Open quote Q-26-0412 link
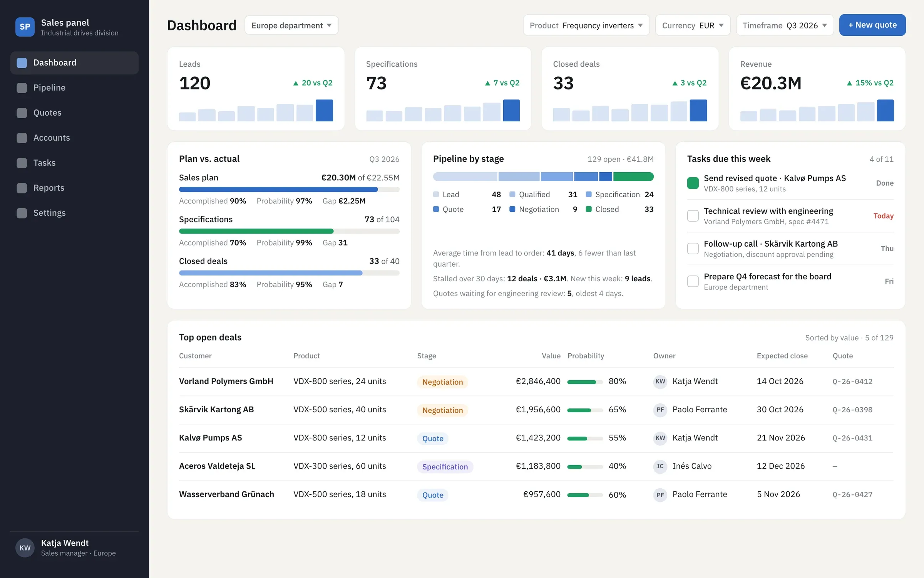 852,381
